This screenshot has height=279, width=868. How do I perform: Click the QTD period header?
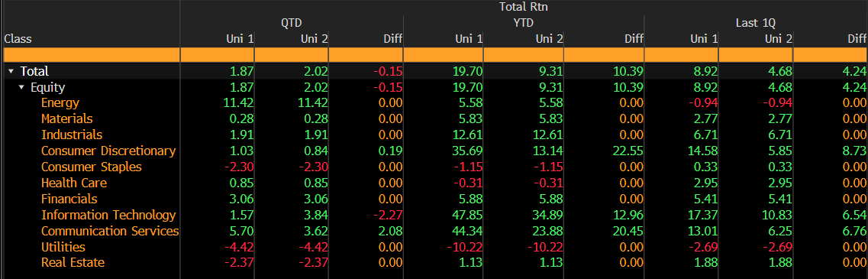click(291, 23)
